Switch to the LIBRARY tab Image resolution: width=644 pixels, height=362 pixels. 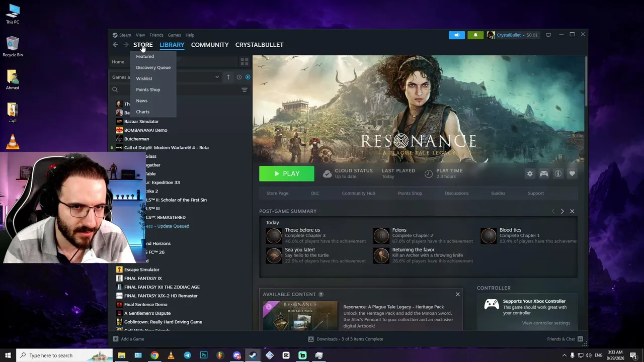tap(172, 45)
